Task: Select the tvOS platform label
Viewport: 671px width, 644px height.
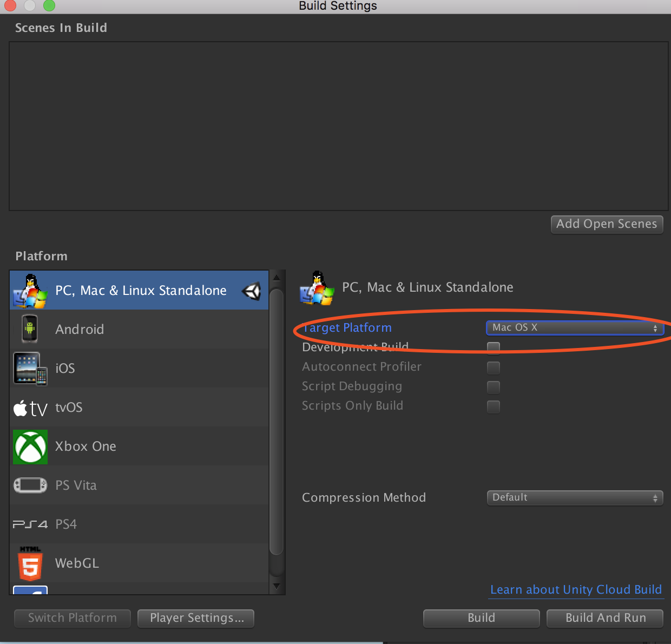Action: click(69, 408)
